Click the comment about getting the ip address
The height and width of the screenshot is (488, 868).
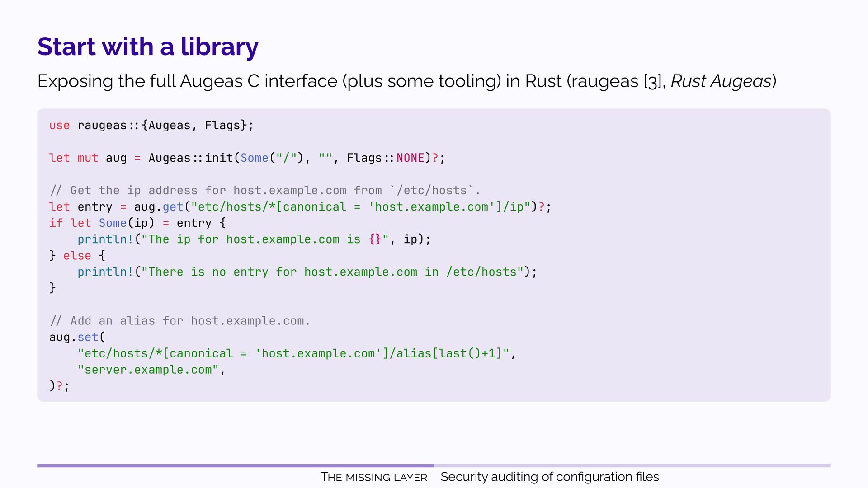[x=264, y=191]
